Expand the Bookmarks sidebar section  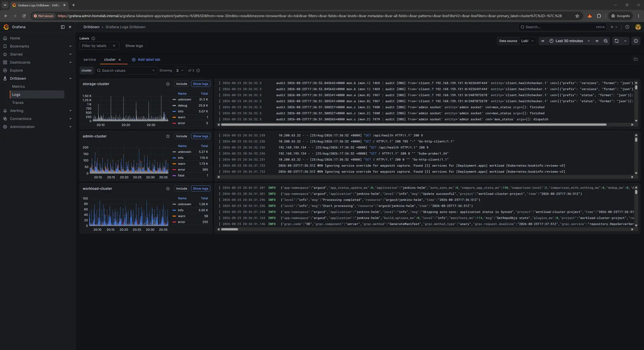[70, 46]
